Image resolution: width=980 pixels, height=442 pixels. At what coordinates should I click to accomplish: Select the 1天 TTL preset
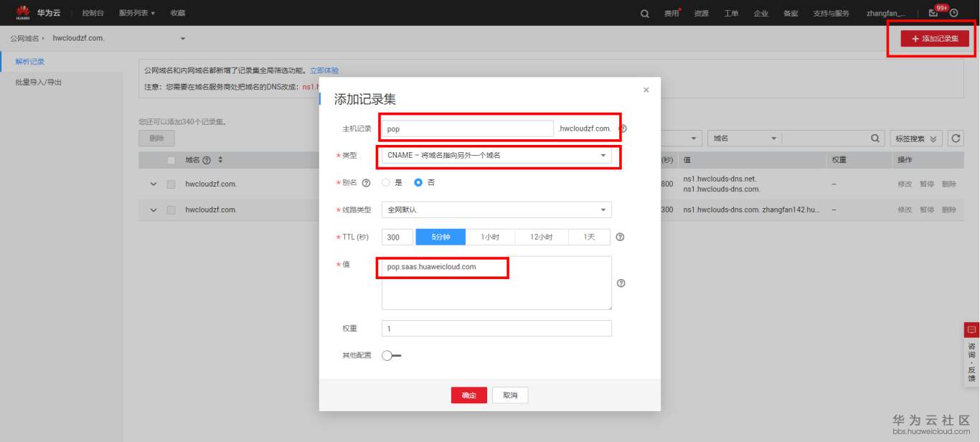pos(590,237)
